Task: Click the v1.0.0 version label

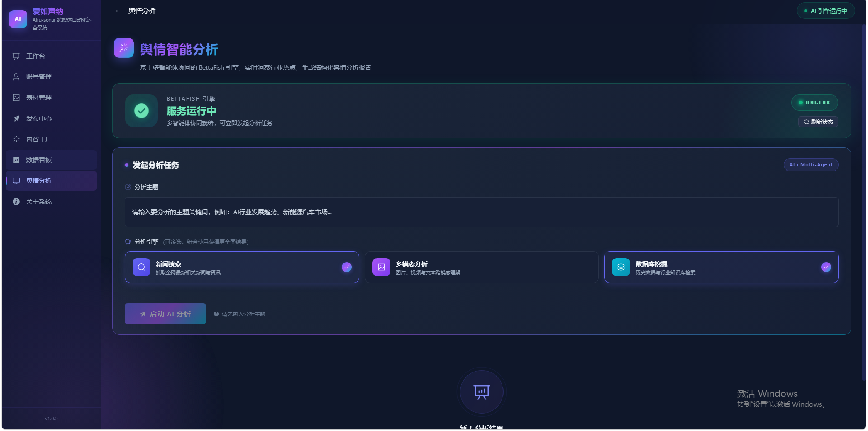Action: pyautogui.click(x=51, y=419)
